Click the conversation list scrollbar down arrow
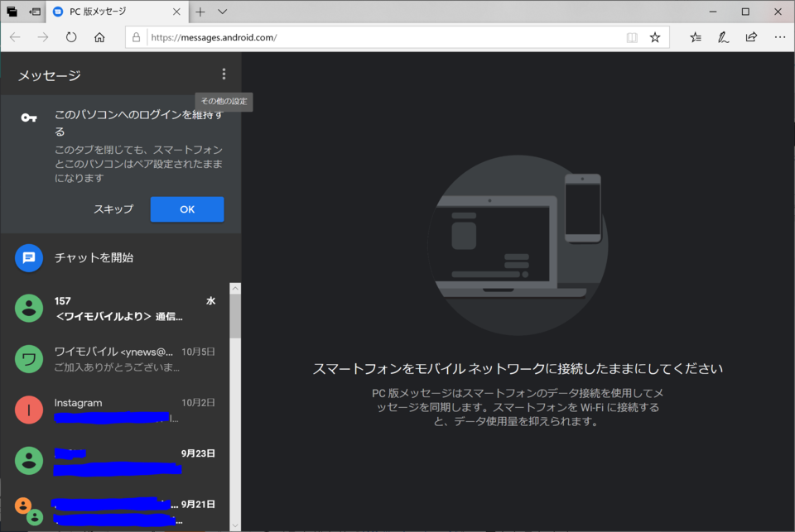 [x=235, y=525]
